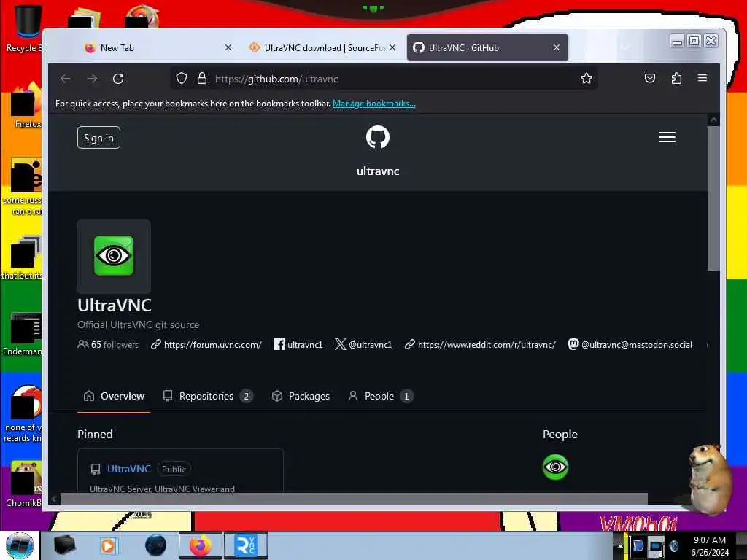
Task: Close the New Tab browser tab
Action: pos(228,47)
